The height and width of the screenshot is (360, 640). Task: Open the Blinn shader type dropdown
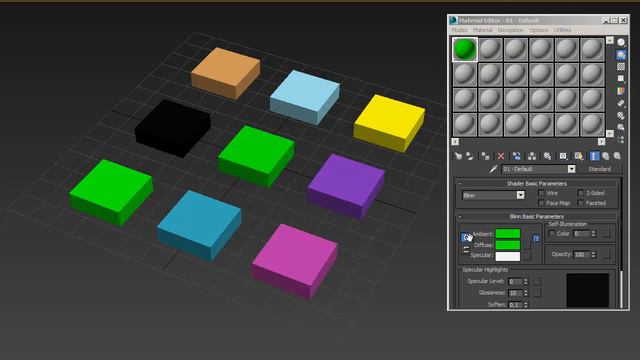pyautogui.click(x=520, y=195)
